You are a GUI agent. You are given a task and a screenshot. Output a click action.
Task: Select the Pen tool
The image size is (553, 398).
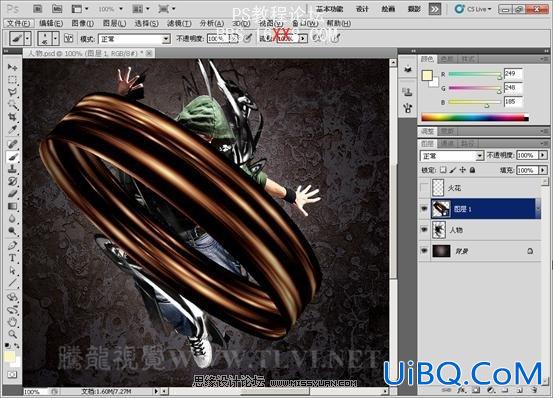pos(12,245)
